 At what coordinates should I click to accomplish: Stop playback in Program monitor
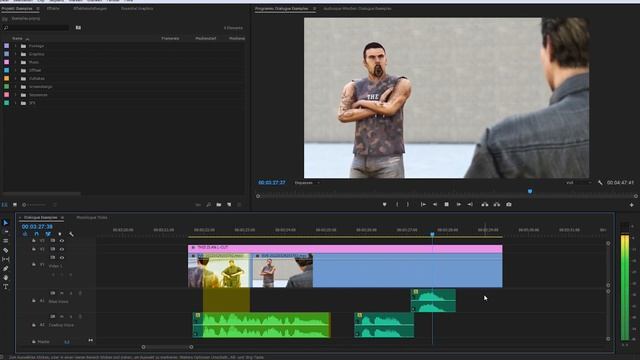(x=447, y=204)
